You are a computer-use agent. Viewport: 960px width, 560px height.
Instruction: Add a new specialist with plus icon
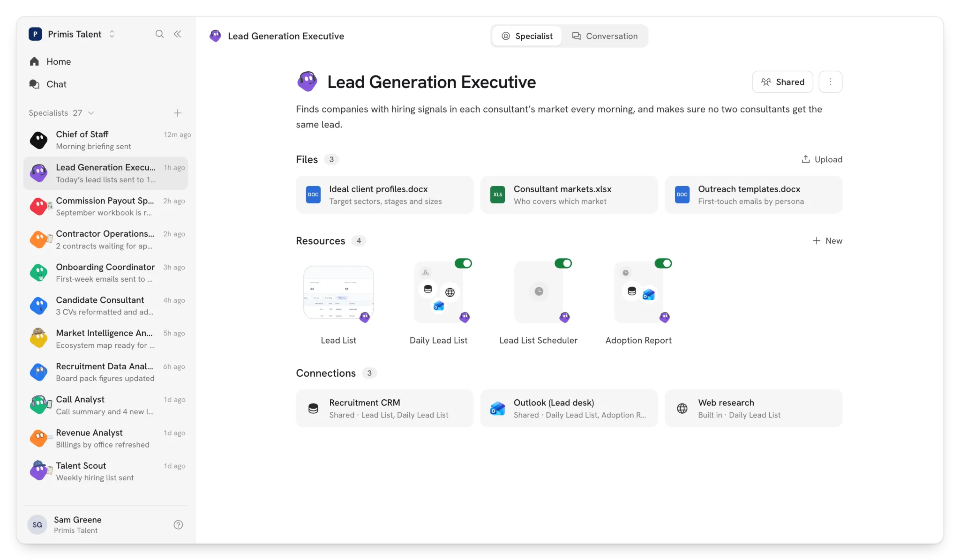coord(178,113)
